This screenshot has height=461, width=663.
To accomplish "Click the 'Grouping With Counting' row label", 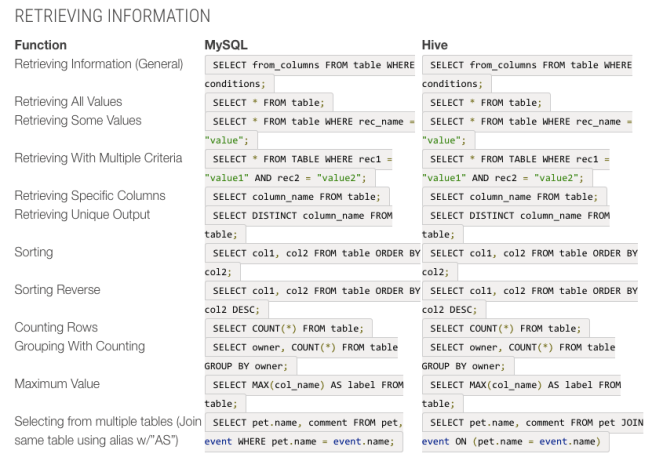I will 79,347.
